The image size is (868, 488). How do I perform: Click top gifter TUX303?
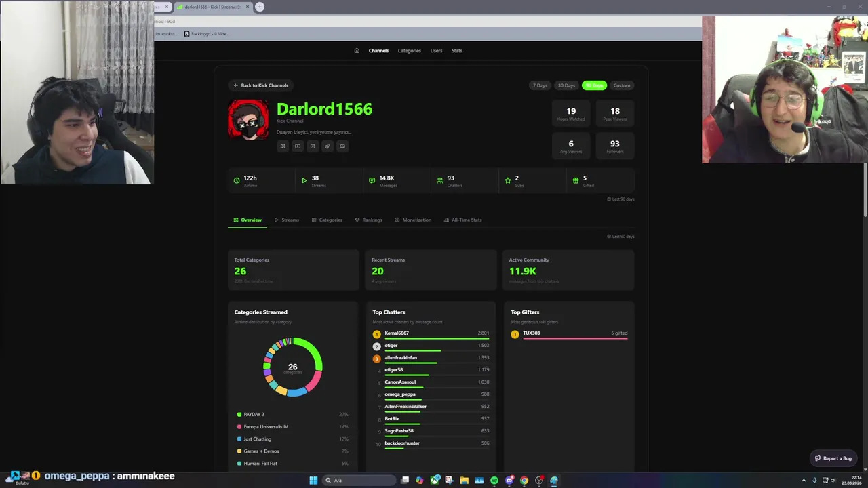pos(532,333)
